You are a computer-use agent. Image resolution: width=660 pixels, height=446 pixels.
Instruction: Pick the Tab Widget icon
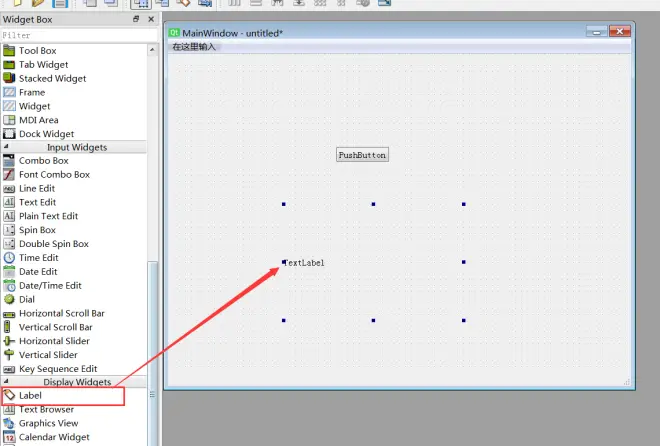[x=9, y=65]
